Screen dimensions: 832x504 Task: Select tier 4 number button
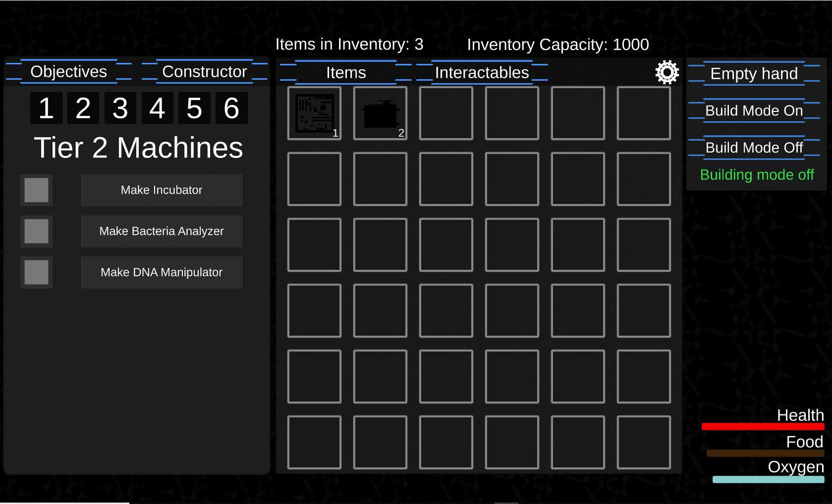click(158, 108)
